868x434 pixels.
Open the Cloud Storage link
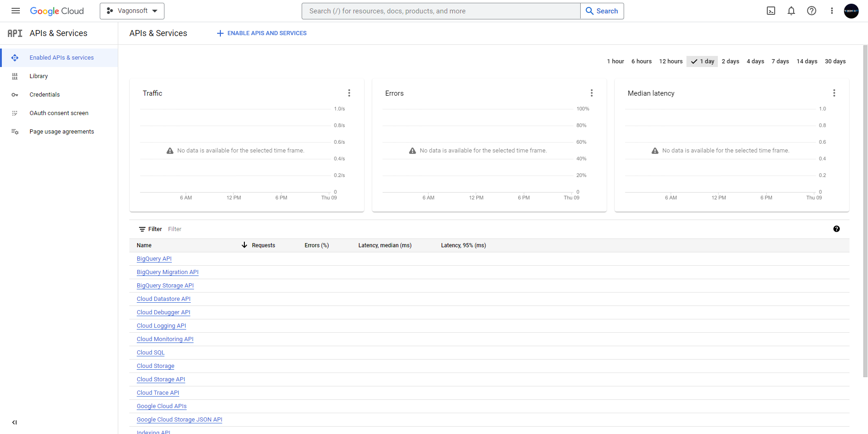[156, 366]
